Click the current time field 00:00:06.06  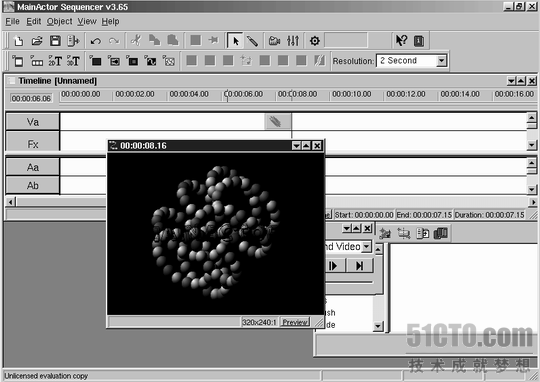(31, 99)
